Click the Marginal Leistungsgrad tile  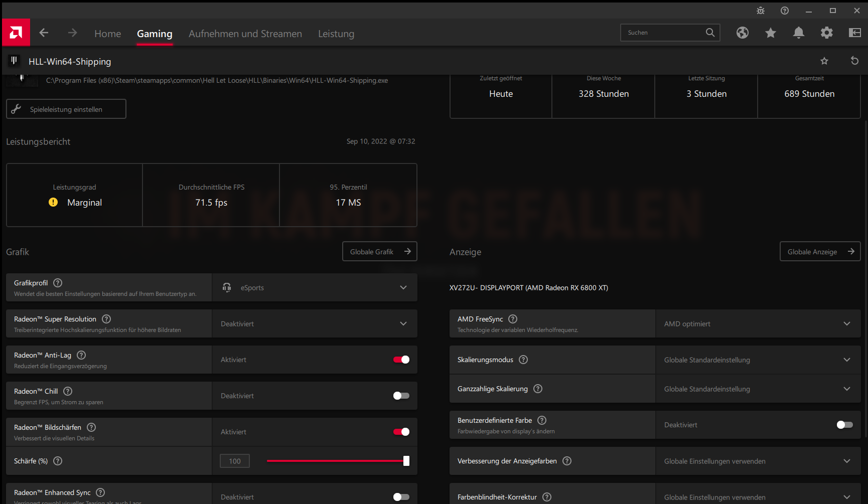[75, 195]
